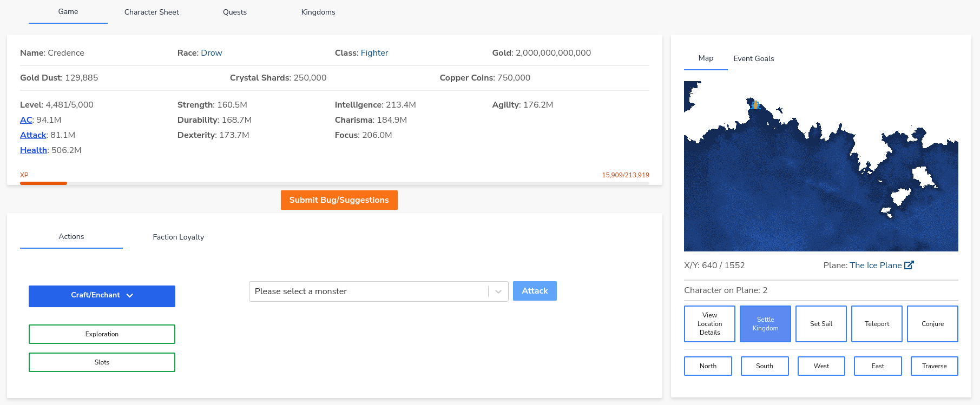The image size is (980, 405).
Task: Switch to the Faction Loyalty tab
Action: tap(178, 237)
